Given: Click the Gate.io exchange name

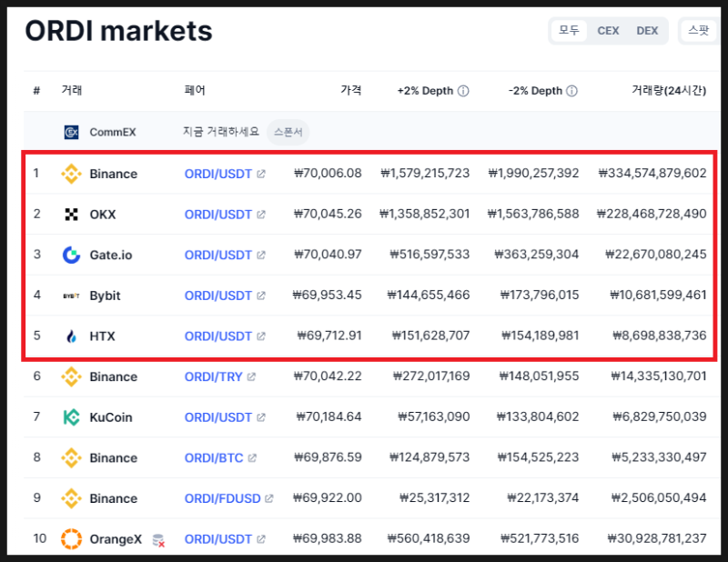Looking at the screenshot, I should (111, 255).
